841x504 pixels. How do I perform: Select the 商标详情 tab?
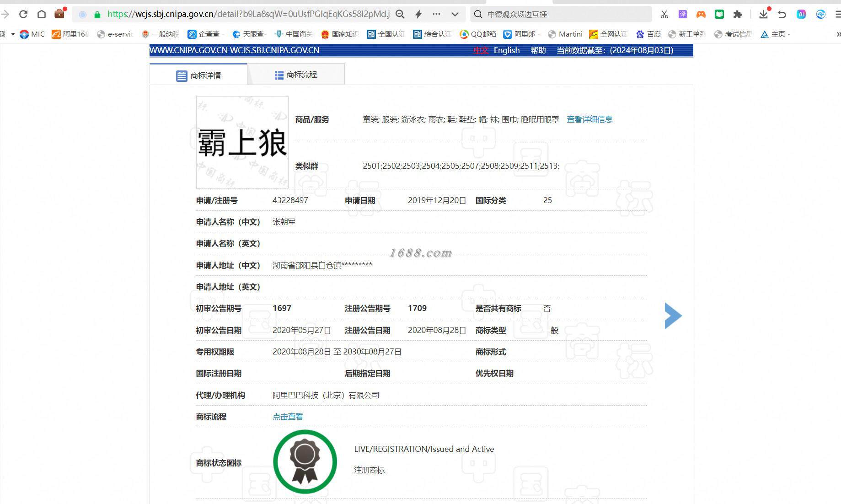[198, 75]
